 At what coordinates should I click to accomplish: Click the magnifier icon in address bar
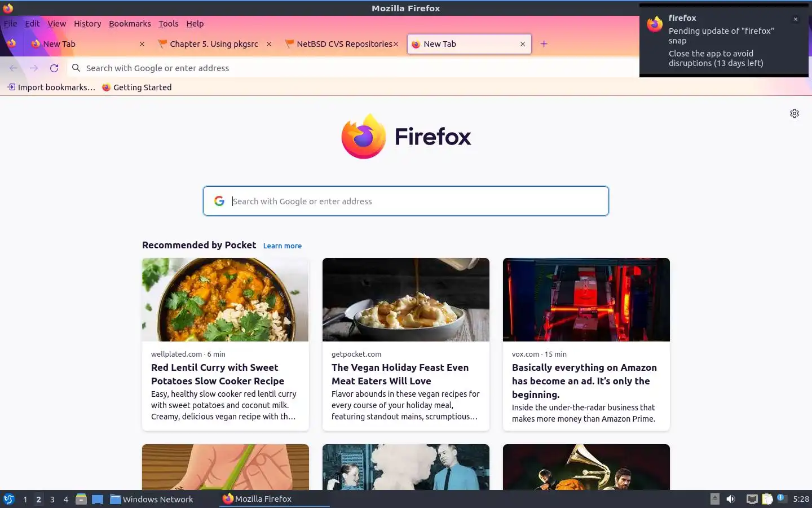(x=76, y=68)
